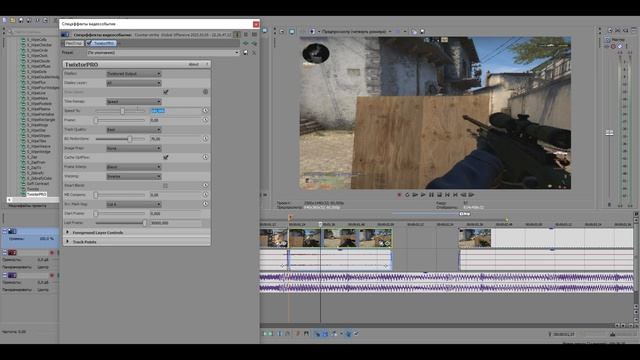Click the first video clip thumbnail on timeline
640x360 pixels.
(273, 238)
